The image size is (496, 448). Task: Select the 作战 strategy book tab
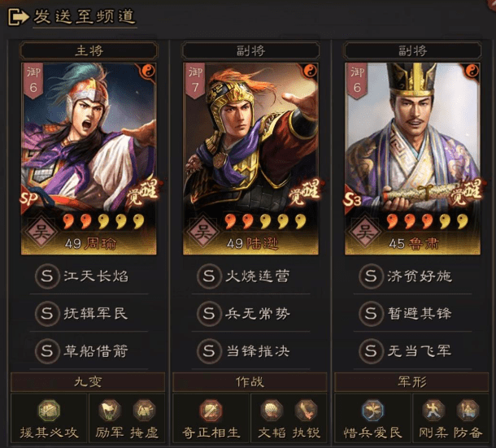pos(250,382)
